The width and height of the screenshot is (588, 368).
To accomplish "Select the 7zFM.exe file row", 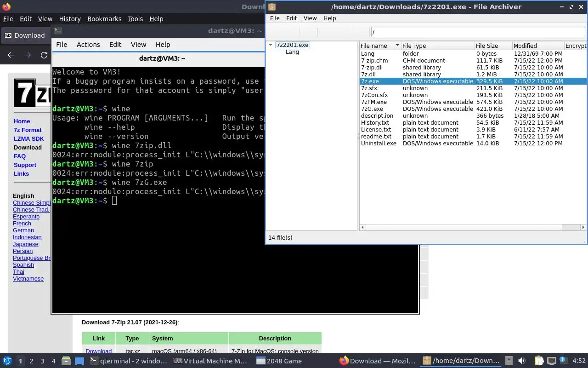I will pyautogui.click(x=473, y=102).
